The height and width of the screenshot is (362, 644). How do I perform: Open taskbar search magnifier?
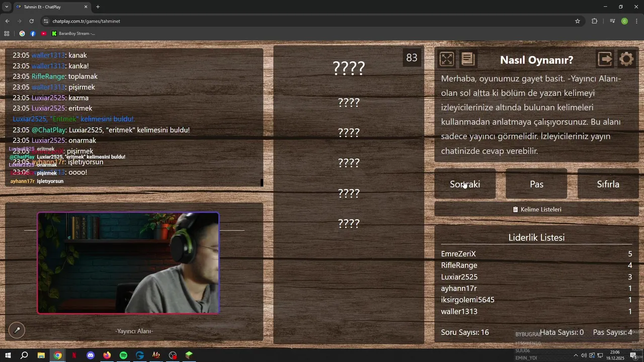(x=24, y=355)
